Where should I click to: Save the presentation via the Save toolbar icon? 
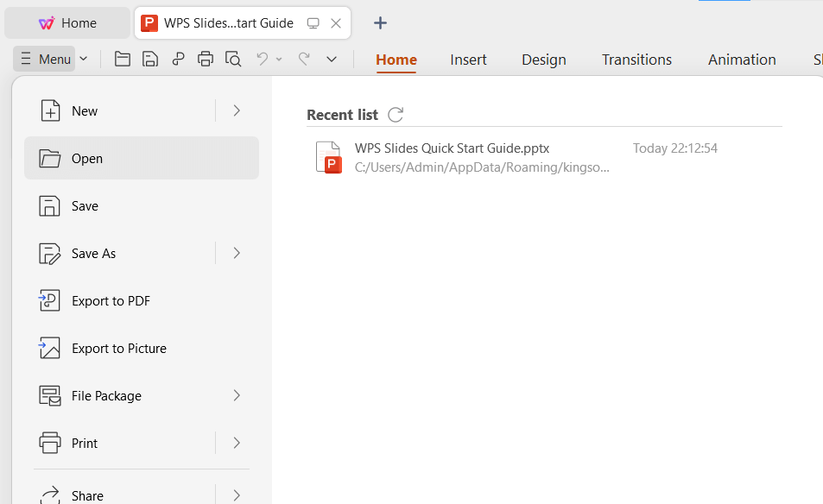pyautogui.click(x=149, y=59)
